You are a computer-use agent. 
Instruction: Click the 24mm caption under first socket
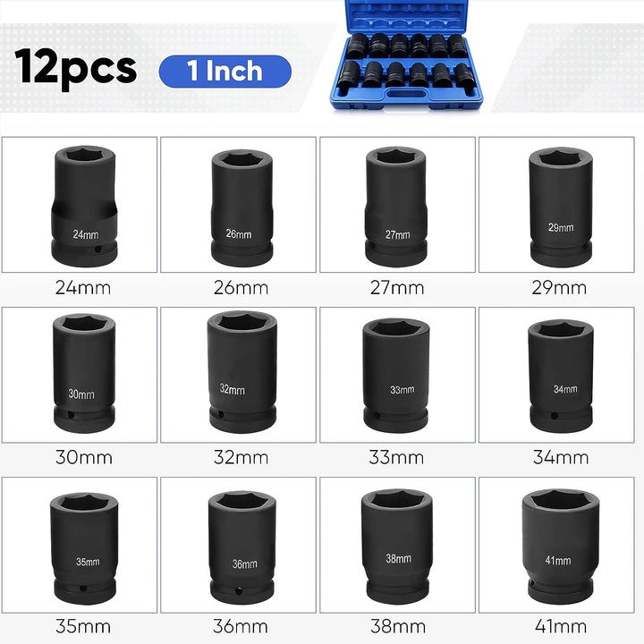(83, 288)
